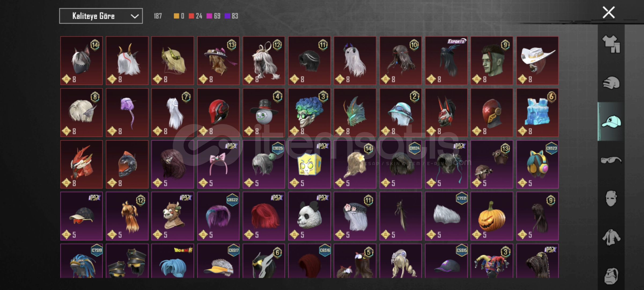Filter by the red quality count 24
The height and width of the screenshot is (290, 644).
coord(196,16)
